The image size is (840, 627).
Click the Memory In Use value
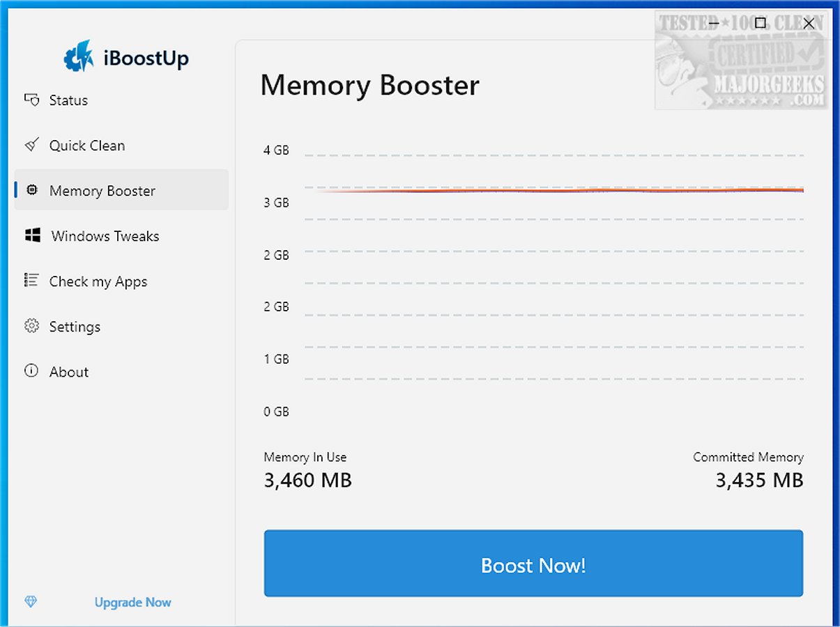pyautogui.click(x=307, y=480)
